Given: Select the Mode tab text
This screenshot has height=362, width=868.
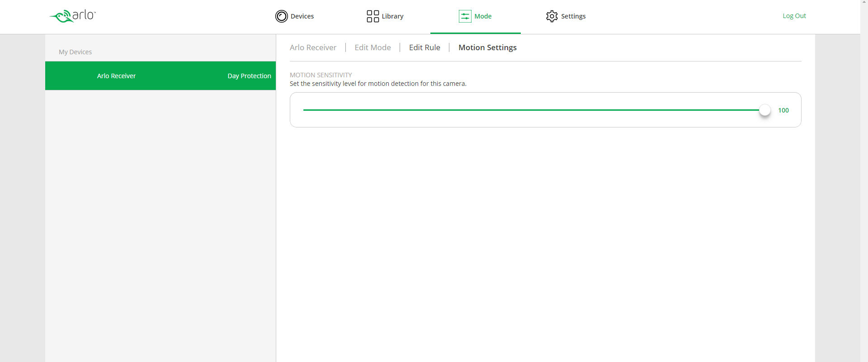Looking at the screenshot, I should [483, 16].
